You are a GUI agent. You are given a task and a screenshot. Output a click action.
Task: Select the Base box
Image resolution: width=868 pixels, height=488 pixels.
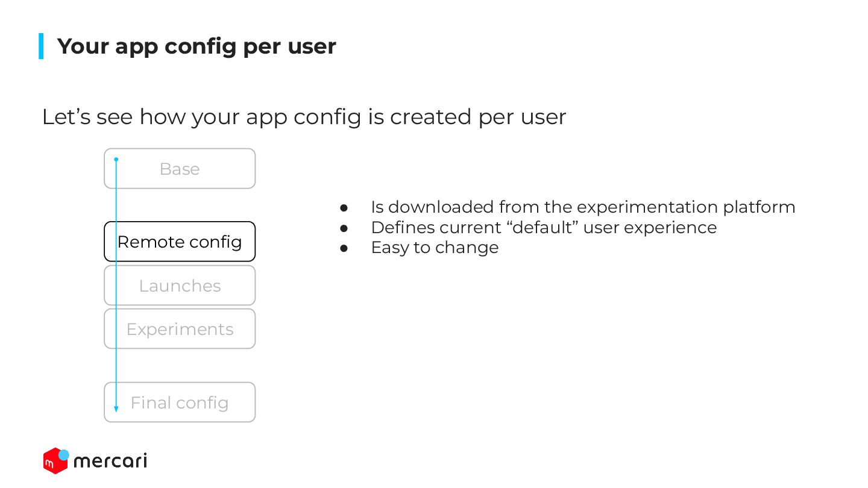click(x=180, y=169)
